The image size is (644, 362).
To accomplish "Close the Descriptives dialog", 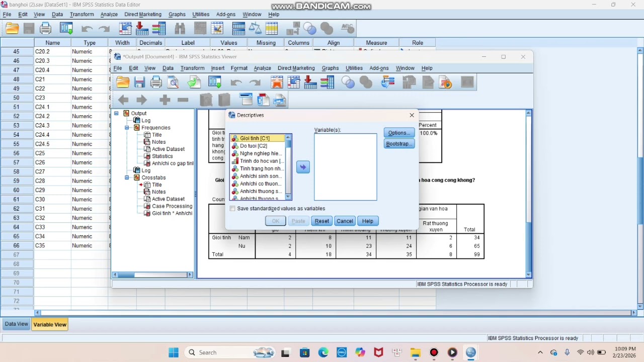I will pyautogui.click(x=412, y=115).
